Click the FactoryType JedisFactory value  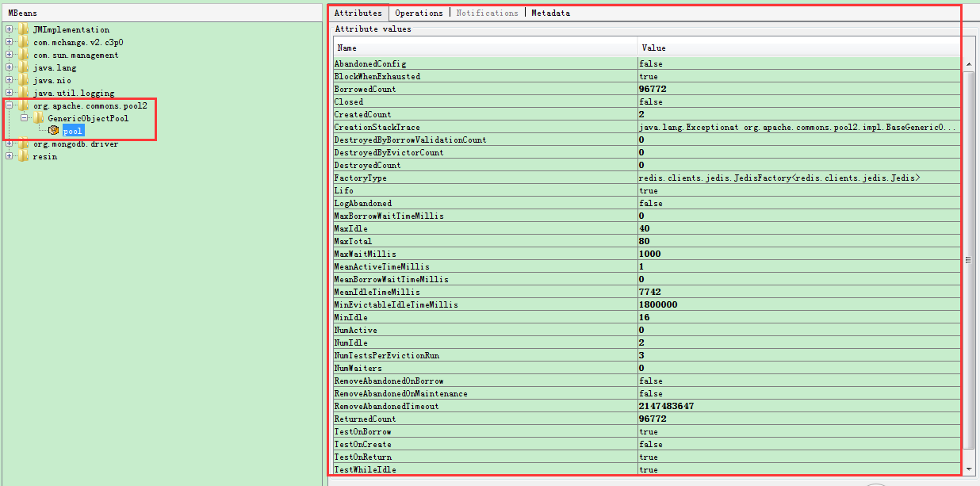coord(779,178)
